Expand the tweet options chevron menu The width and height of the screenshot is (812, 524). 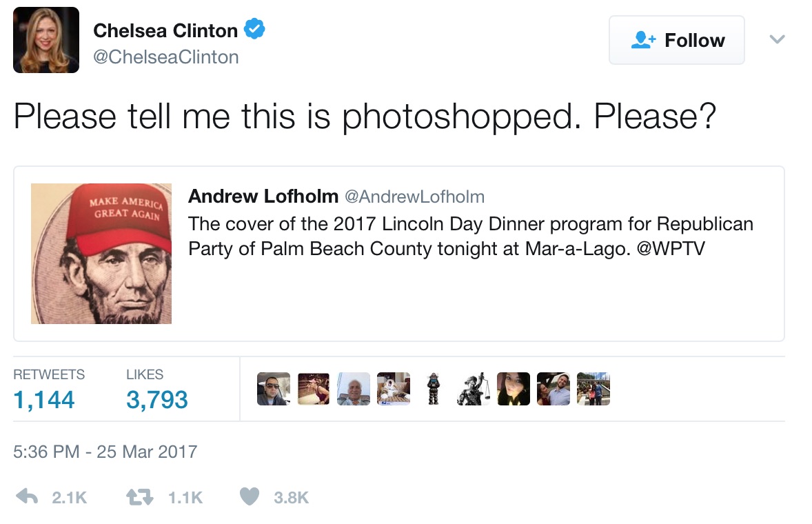tap(777, 40)
